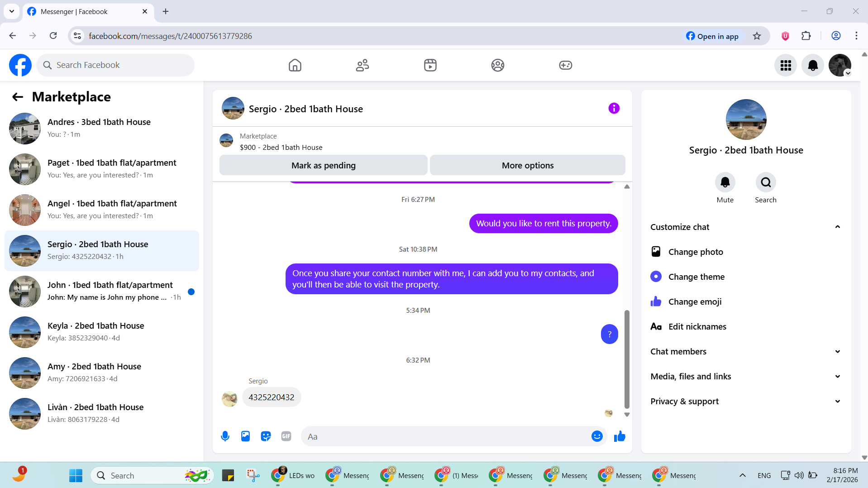This screenshot has height=488, width=868.
Task: Click Change theme option
Action: click(746, 277)
